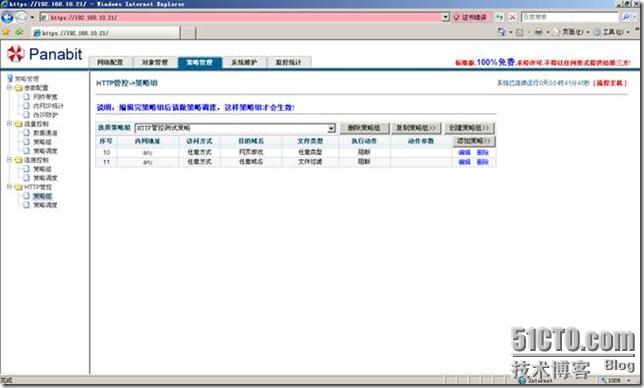Click the 证书错误 certificate error shield
This screenshot has height=388, width=644.
pos(471,17)
